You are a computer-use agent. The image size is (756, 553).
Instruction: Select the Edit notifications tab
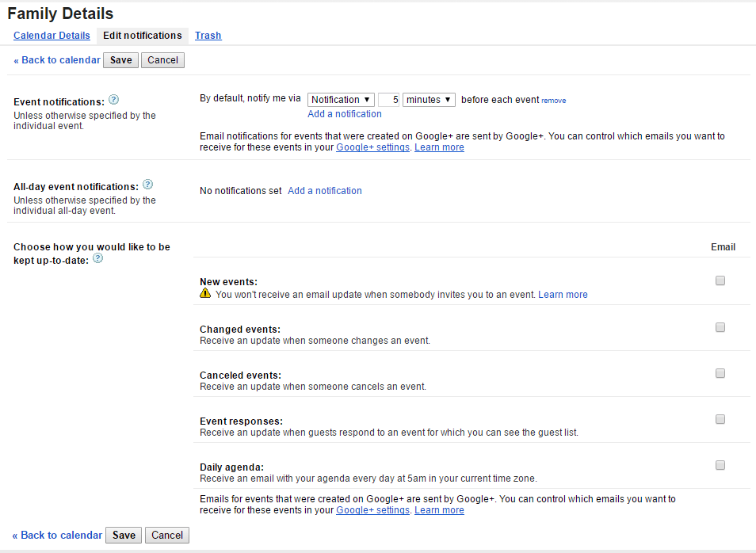[x=143, y=36]
